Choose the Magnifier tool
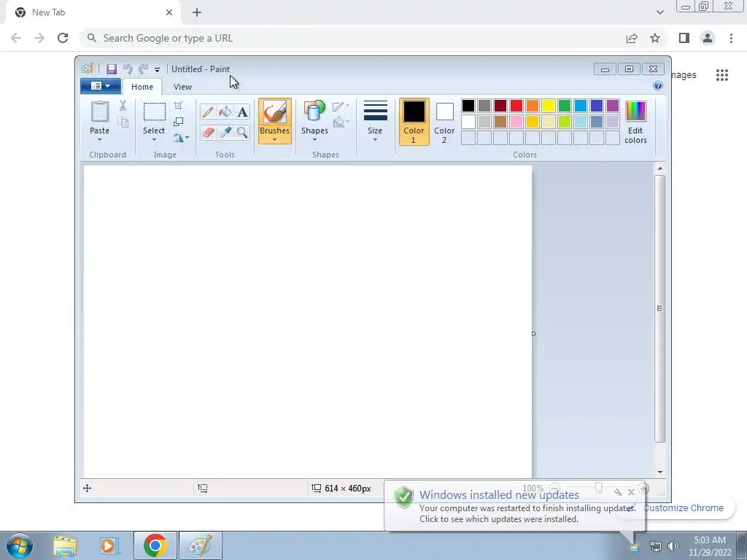 (x=242, y=132)
